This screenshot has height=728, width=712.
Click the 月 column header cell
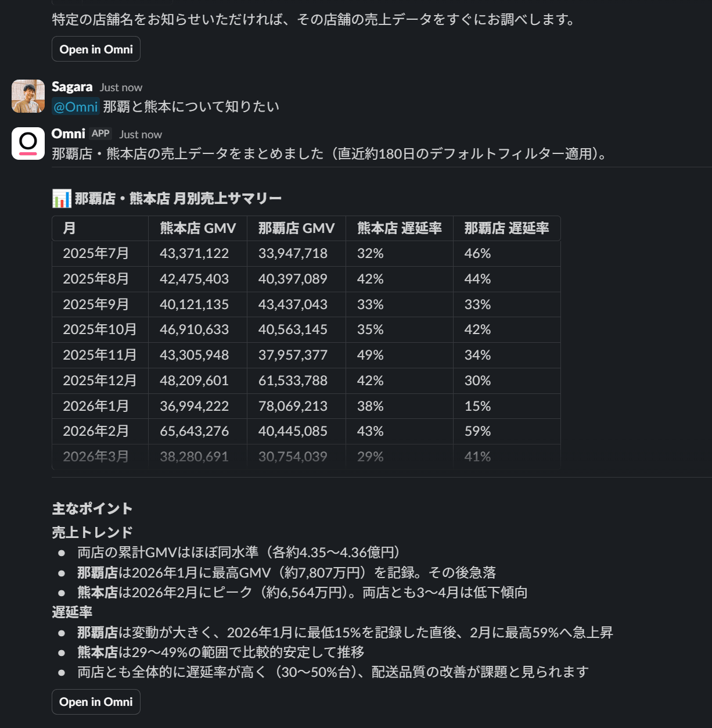pos(69,228)
